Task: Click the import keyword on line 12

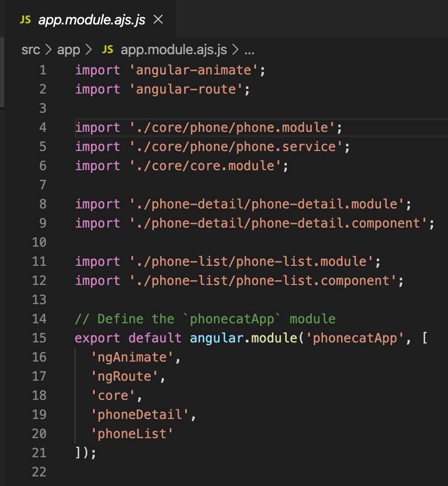Action: pos(97,281)
